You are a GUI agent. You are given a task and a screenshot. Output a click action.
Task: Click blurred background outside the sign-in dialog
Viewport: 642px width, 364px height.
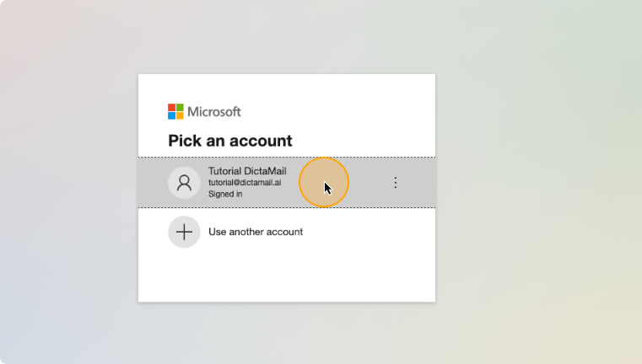coord(532,184)
